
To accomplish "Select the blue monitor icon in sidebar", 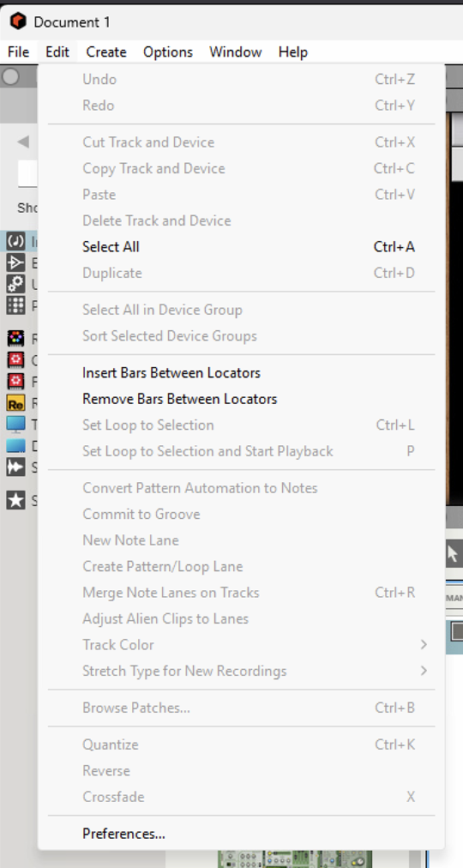I will coord(15,424).
